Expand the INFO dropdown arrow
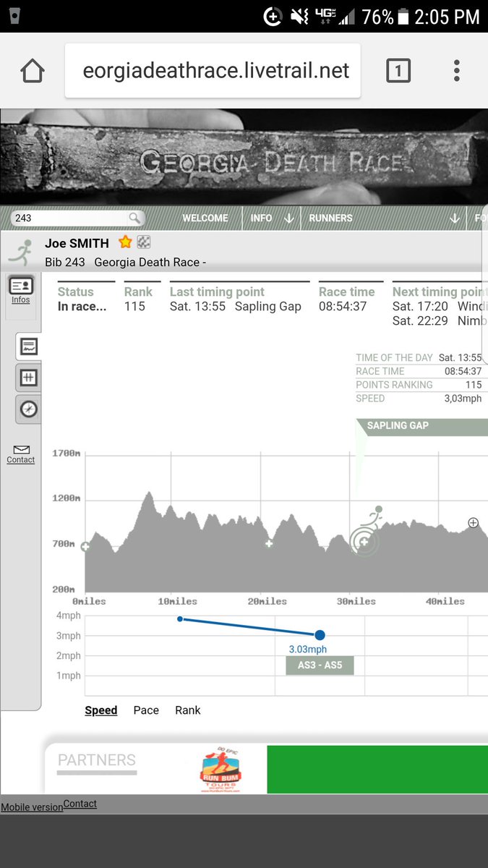The image size is (488, 868). pyautogui.click(x=289, y=218)
